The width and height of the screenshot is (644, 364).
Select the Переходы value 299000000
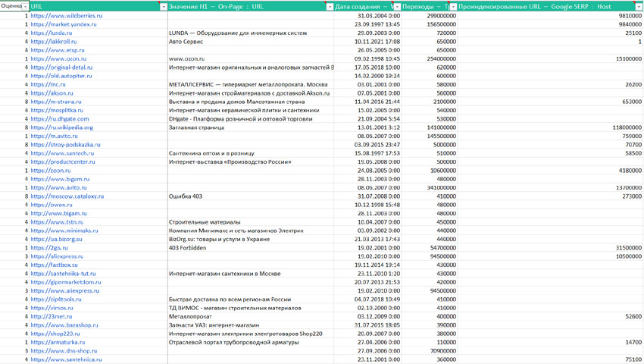pos(429,16)
